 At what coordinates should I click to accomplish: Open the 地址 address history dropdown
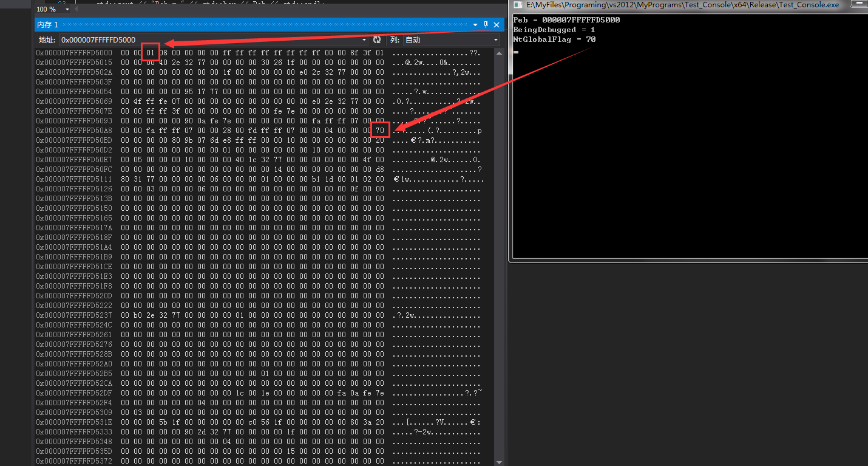coord(364,40)
